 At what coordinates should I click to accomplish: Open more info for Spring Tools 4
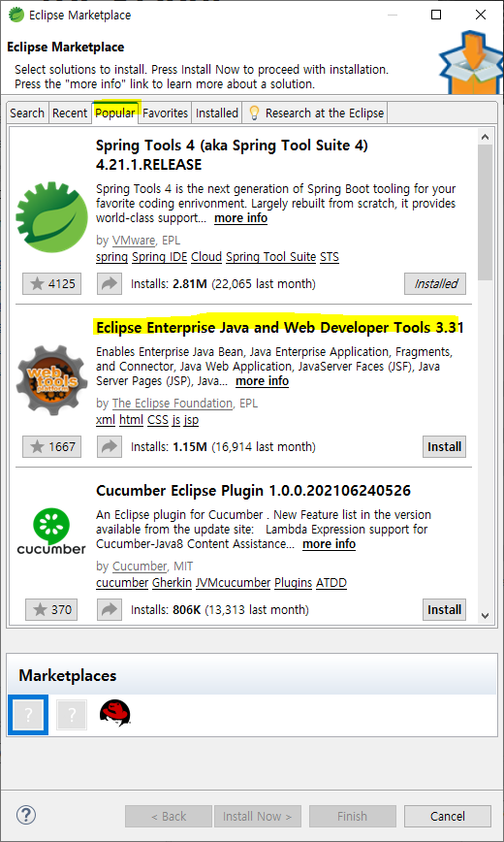pos(240,218)
